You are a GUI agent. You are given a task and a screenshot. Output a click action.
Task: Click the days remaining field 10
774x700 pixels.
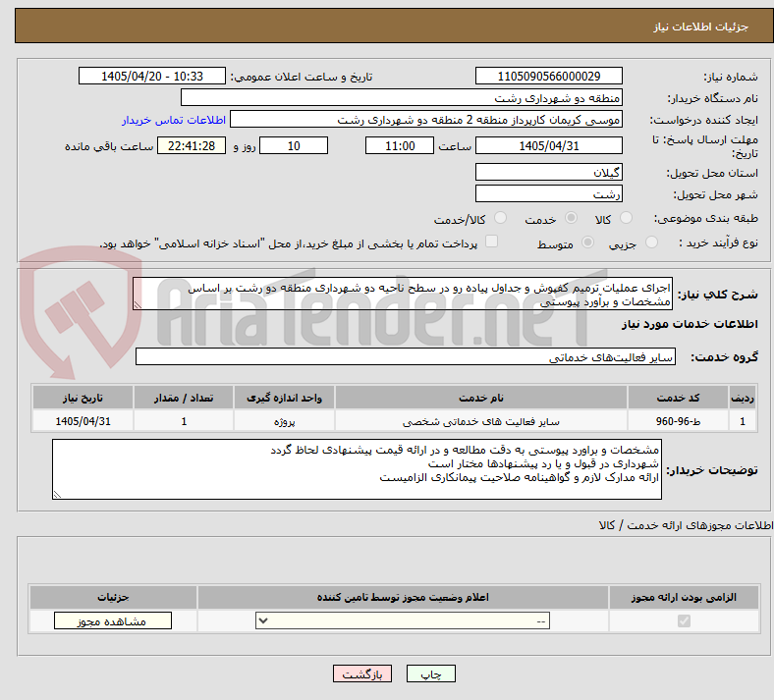click(294, 145)
